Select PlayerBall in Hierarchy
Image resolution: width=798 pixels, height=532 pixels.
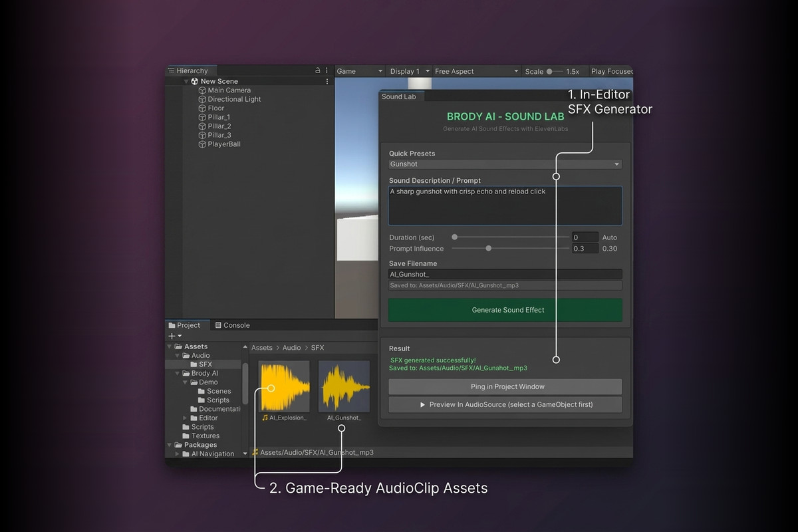224,144
